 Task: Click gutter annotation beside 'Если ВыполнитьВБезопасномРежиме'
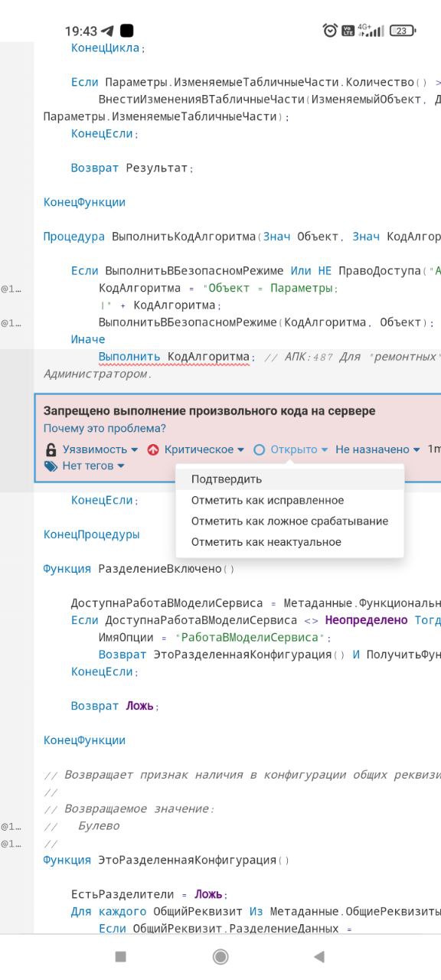[11, 289]
